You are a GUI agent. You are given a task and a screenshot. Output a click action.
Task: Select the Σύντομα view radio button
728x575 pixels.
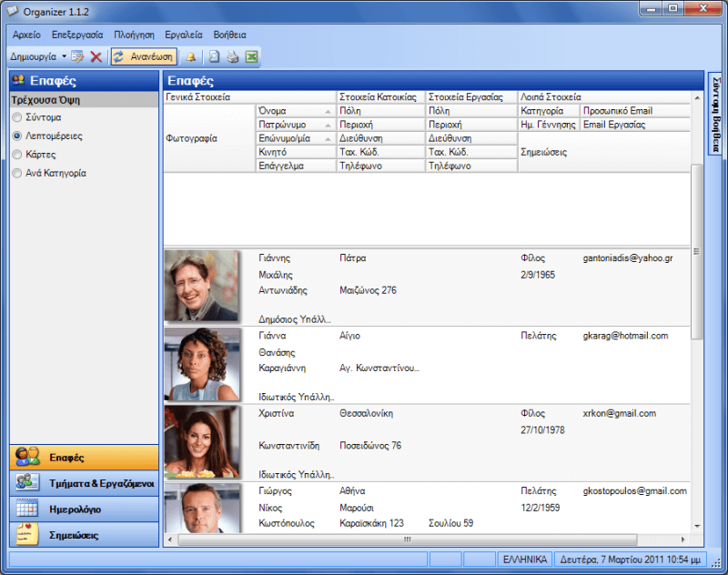click(x=17, y=117)
